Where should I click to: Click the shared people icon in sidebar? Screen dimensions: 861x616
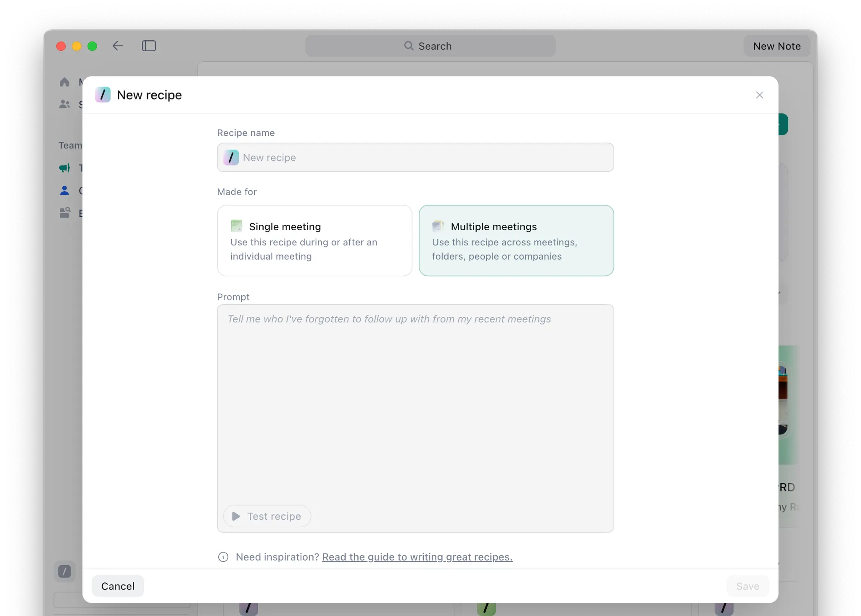click(64, 104)
